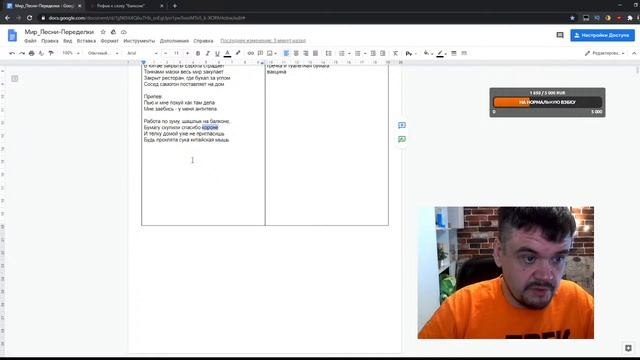Align text to the right
This screenshot has width=640, height=360.
pos(306,53)
